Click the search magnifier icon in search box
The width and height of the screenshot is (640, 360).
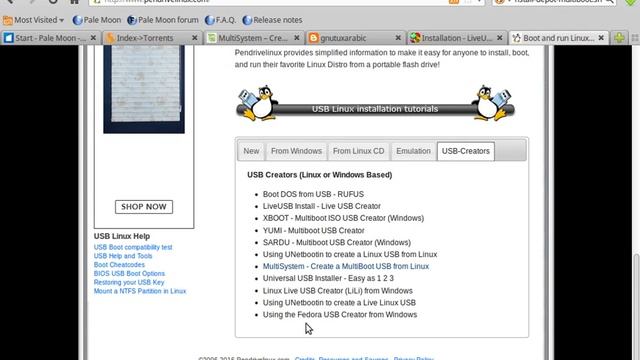pos(609,2)
